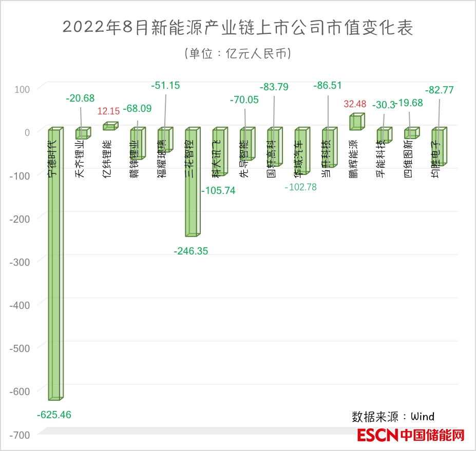The height and width of the screenshot is (451, 476).
Task: Click the -625.46 data label
Action: [x=54, y=415]
